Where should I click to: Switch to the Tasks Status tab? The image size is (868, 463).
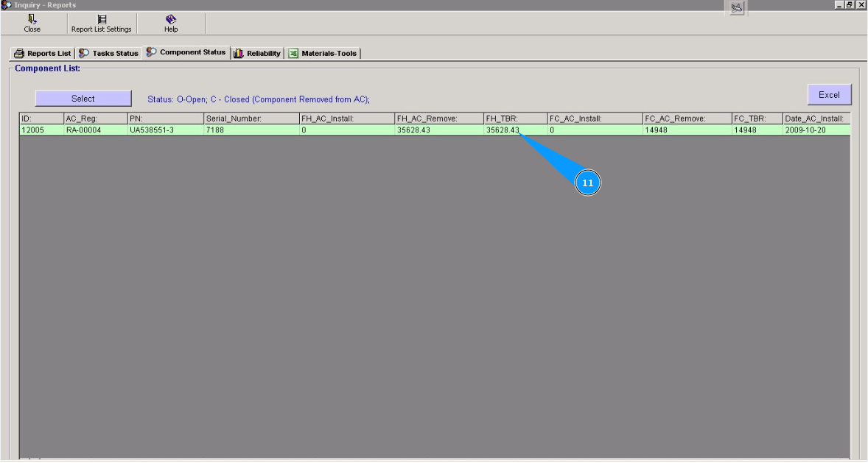coord(108,53)
